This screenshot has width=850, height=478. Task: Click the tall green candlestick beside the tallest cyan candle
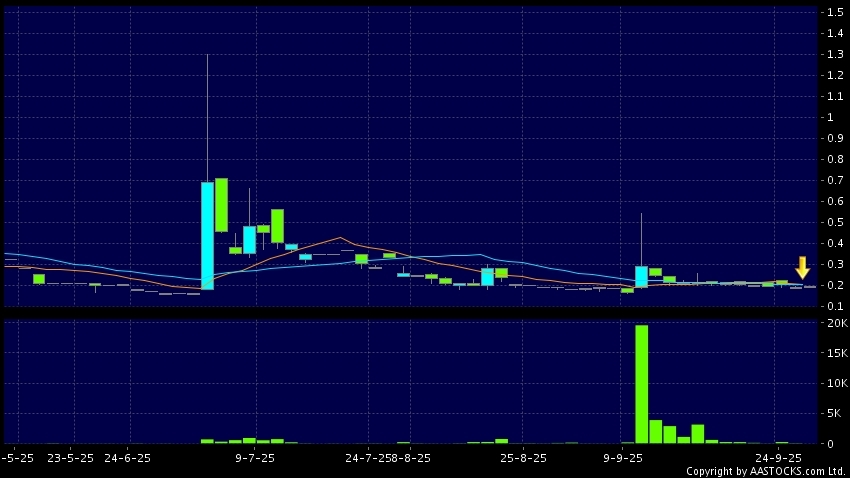[x=221, y=205]
